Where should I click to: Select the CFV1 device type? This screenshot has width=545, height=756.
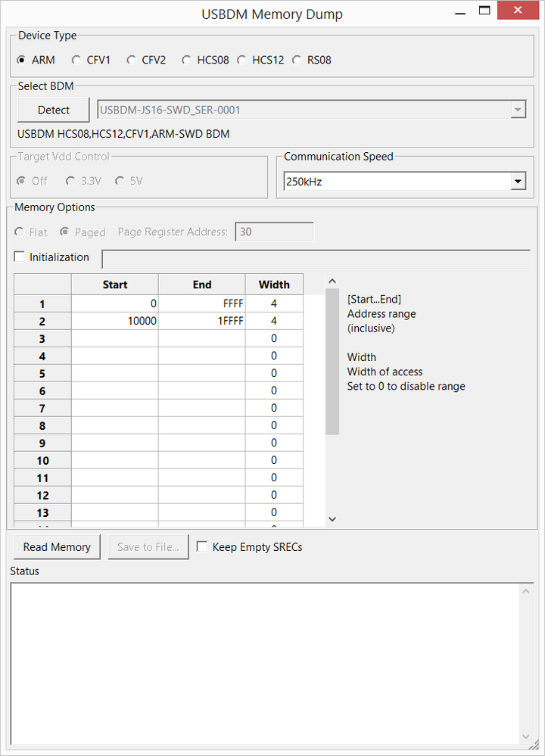pyautogui.click(x=91, y=60)
